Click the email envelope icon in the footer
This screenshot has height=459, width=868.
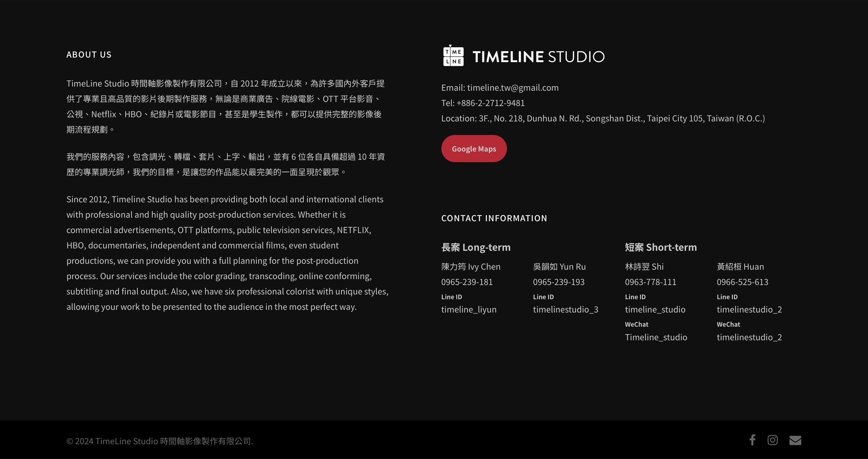tap(795, 440)
